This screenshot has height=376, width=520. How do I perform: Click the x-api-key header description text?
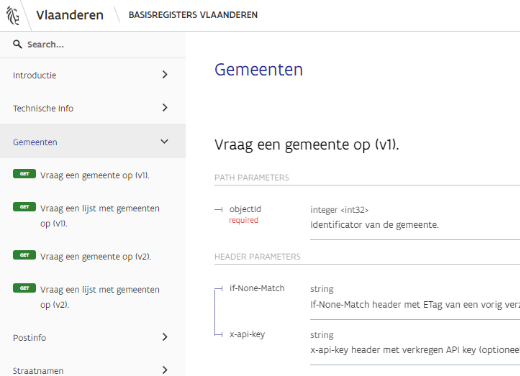(x=415, y=350)
